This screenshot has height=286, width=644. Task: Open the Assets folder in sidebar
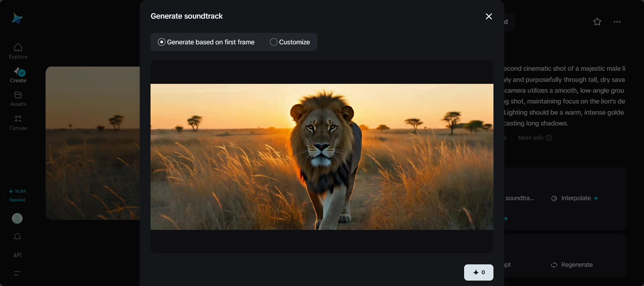coord(18,99)
